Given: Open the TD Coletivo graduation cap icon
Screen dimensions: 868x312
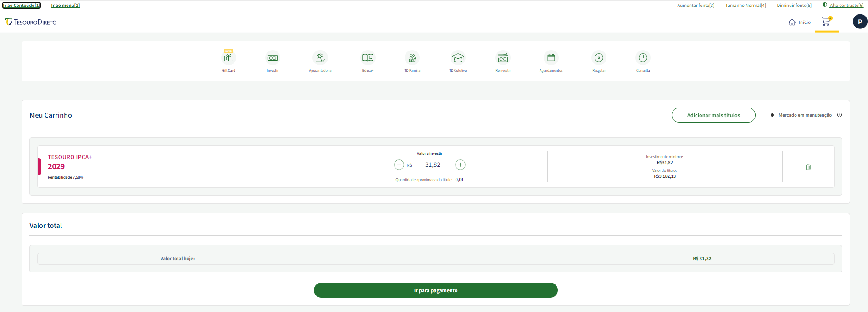Looking at the screenshot, I should (458, 57).
